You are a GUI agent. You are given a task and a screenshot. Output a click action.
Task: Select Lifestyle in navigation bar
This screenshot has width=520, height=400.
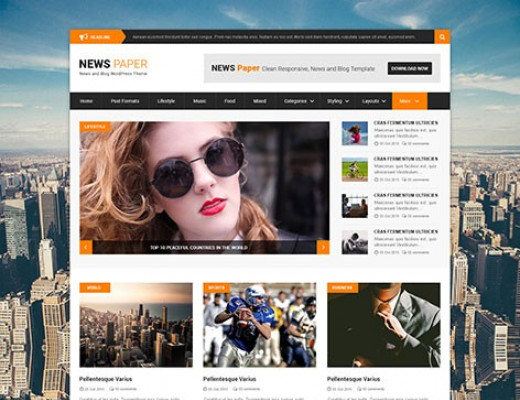point(166,101)
